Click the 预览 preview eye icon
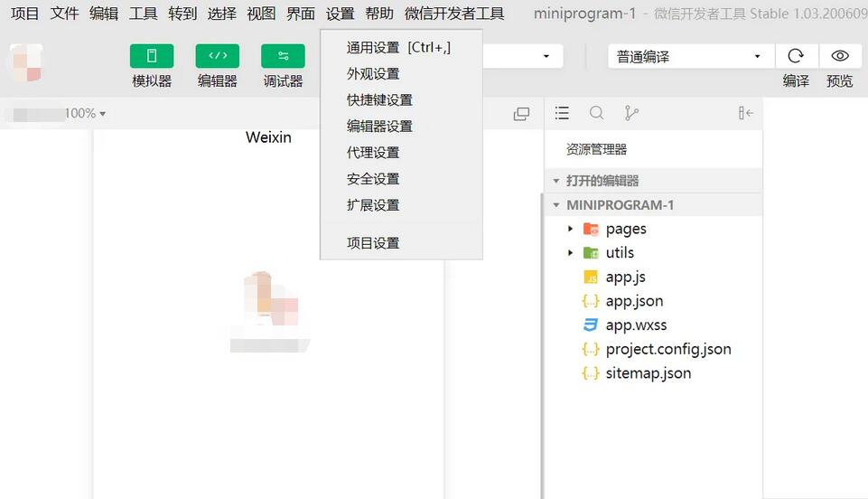 pyautogui.click(x=840, y=56)
